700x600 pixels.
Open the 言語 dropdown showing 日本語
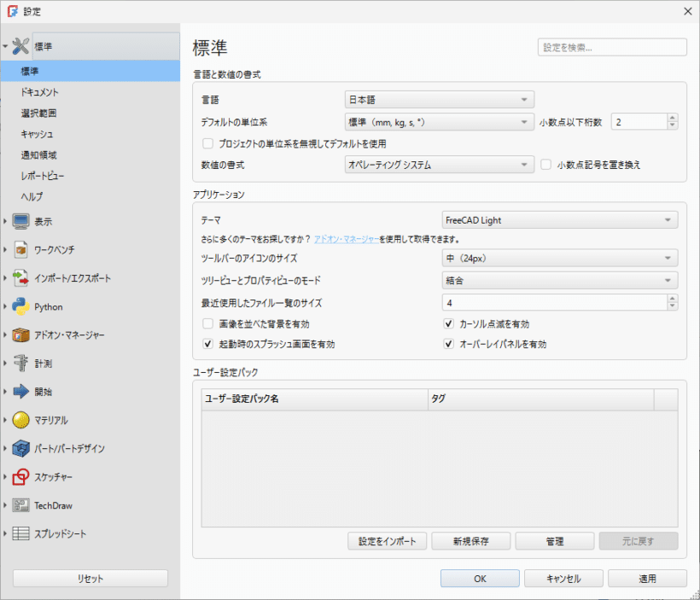440,100
